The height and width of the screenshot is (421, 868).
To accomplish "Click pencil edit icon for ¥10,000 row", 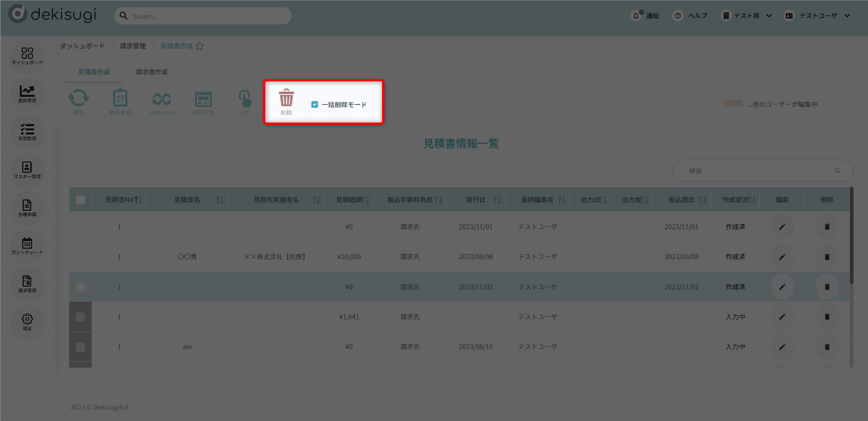I will pos(782,257).
